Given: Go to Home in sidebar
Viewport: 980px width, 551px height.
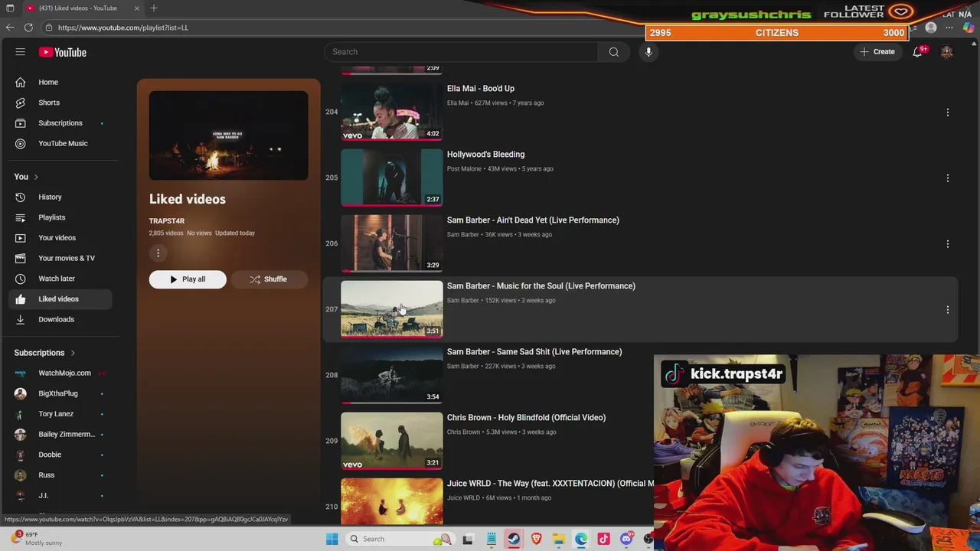Looking at the screenshot, I should click(61, 82).
